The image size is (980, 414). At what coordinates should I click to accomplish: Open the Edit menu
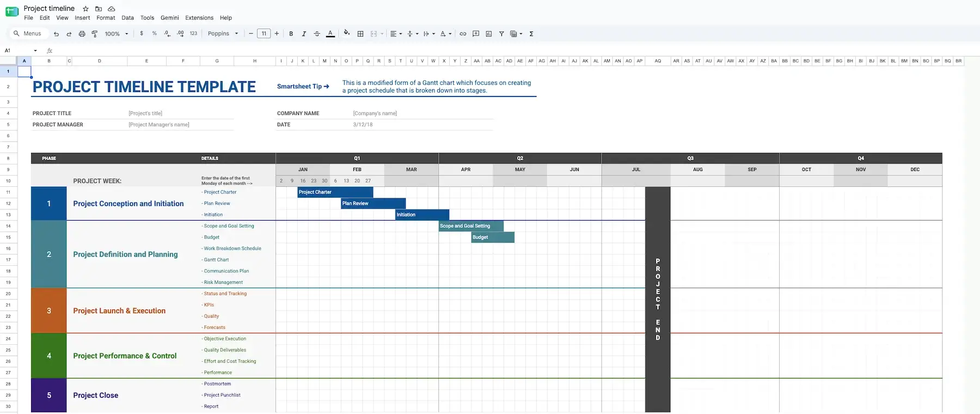click(x=45, y=18)
